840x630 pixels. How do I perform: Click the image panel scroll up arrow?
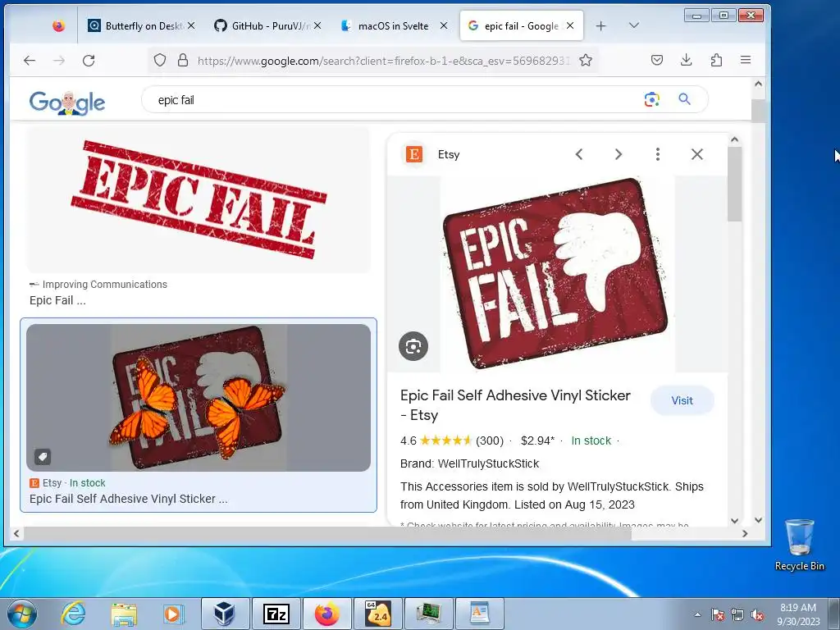pyautogui.click(x=734, y=139)
